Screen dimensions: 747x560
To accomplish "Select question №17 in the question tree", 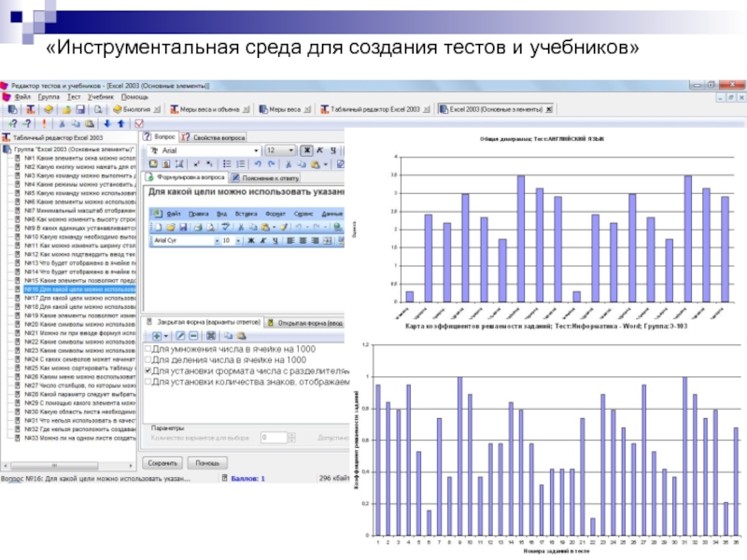I will click(80, 298).
